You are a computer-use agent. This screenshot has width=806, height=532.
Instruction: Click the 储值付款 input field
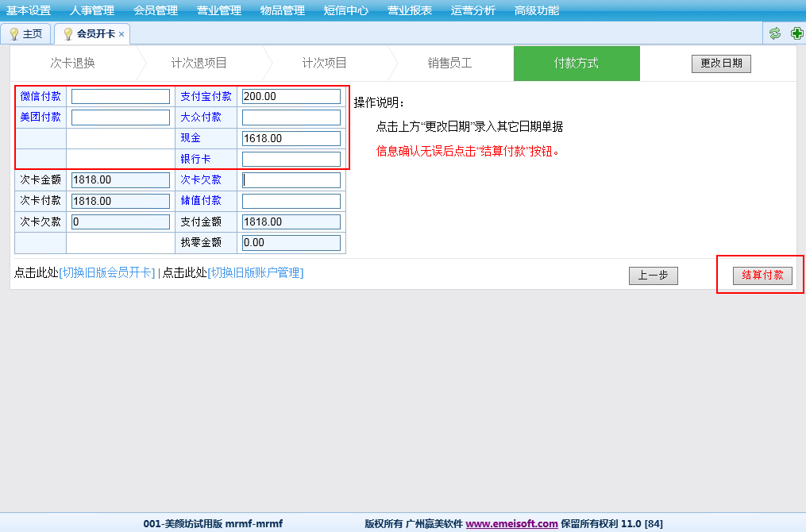tap(291, 202)
